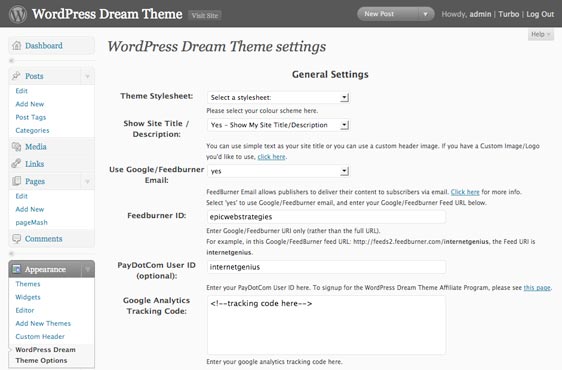
Task: Open Appearance menu
Action: (x=45, y=269)
